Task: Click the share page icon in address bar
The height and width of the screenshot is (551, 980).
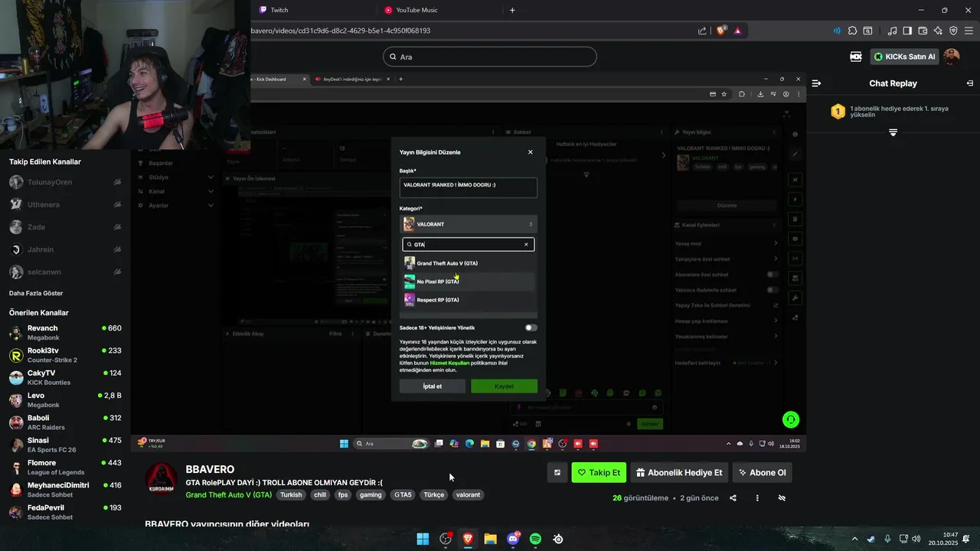Action: coord(702,31)
